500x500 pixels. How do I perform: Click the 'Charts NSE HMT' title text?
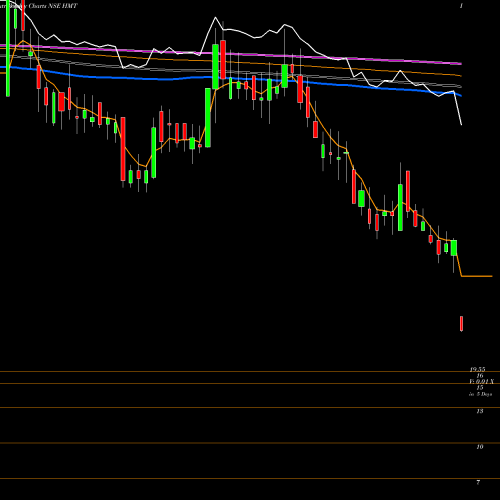[x=53, y=6]
